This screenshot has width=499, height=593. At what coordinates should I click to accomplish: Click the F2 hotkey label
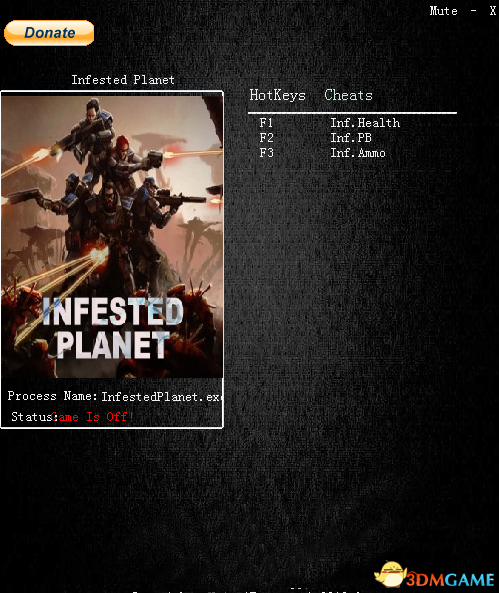point(266,138)
